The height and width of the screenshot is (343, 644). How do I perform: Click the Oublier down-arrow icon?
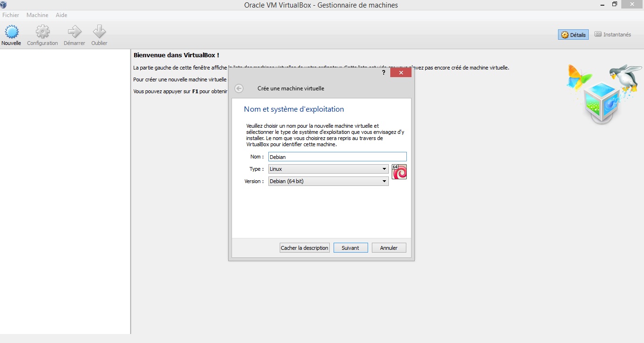tap(99, 32)
